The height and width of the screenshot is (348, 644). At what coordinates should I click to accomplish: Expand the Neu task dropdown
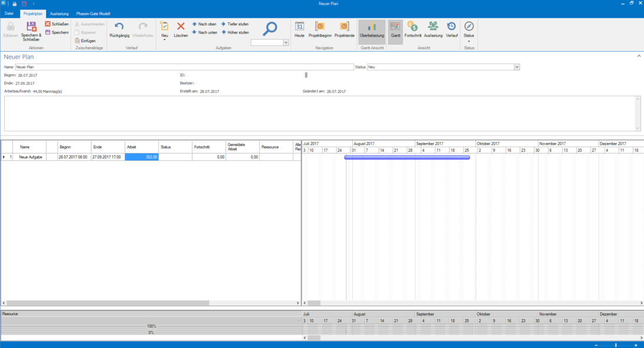pyautogui.click(x=164, y=40)
